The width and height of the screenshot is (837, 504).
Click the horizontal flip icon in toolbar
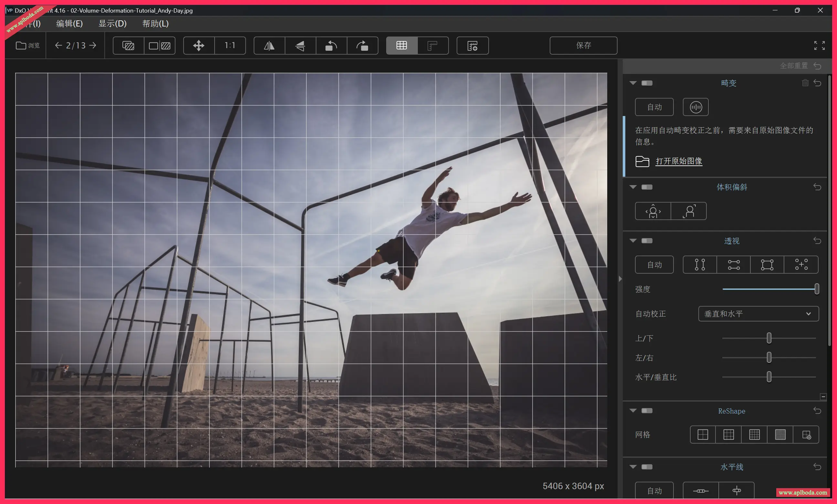[x=269, y=46]
